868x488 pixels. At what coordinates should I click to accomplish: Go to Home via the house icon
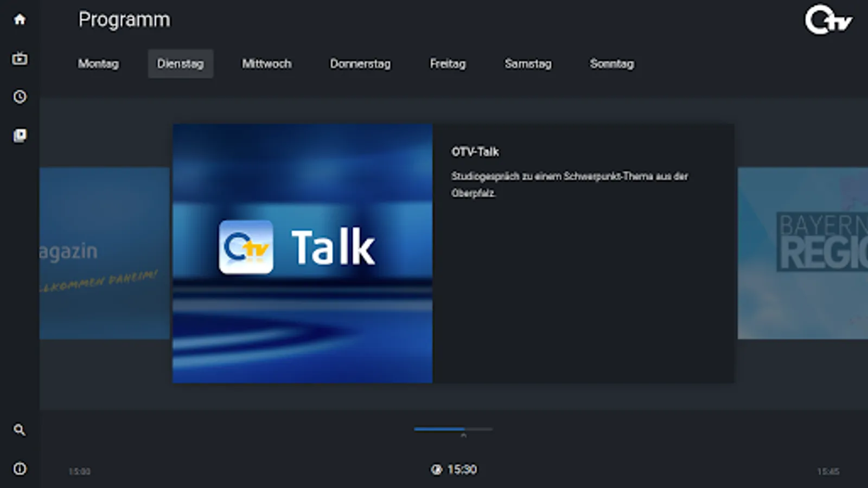coord(20,20)
